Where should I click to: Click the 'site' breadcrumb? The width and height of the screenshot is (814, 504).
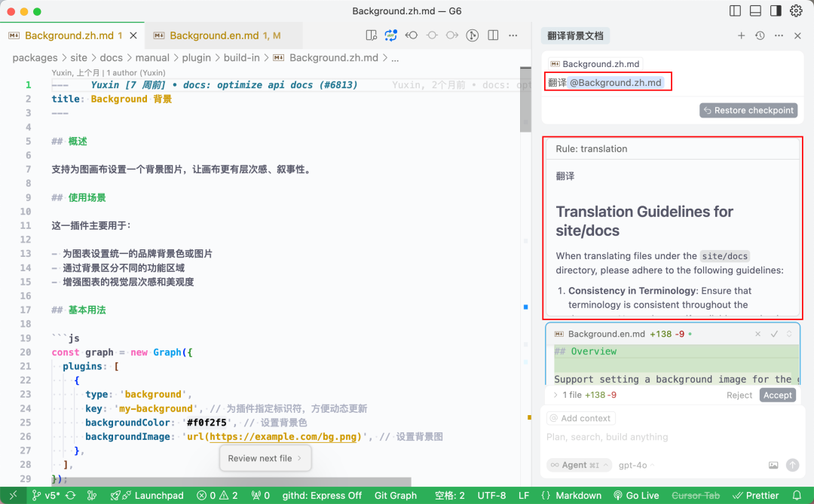pyautogui.click(x=79, y=57)
